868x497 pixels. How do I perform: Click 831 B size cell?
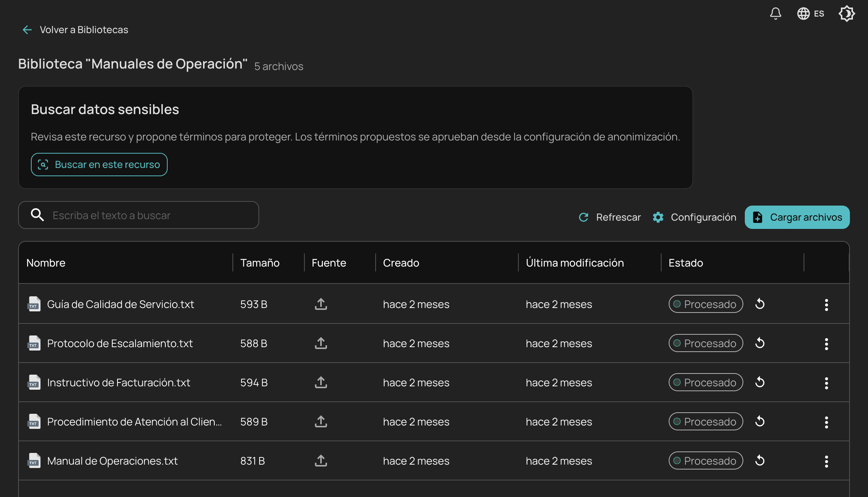(x=253, y=461)
